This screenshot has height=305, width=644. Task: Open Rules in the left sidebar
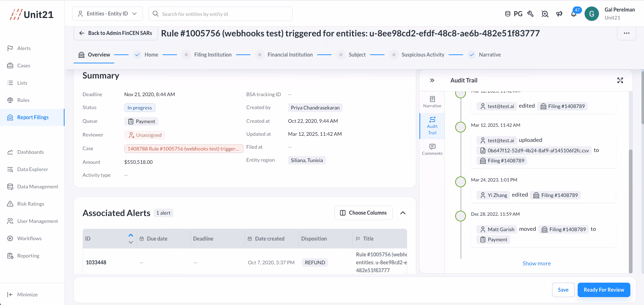pyautogui.click(x=23, y=100)
